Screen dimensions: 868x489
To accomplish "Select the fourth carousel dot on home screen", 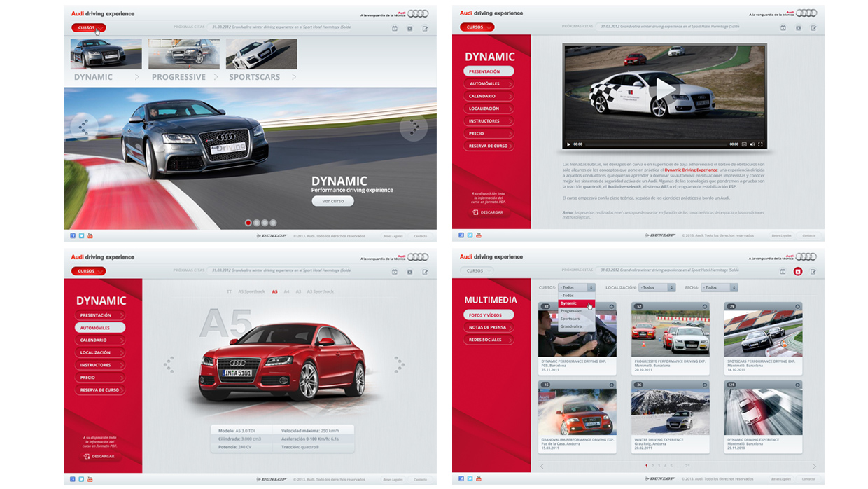I will tap(273, 223).
